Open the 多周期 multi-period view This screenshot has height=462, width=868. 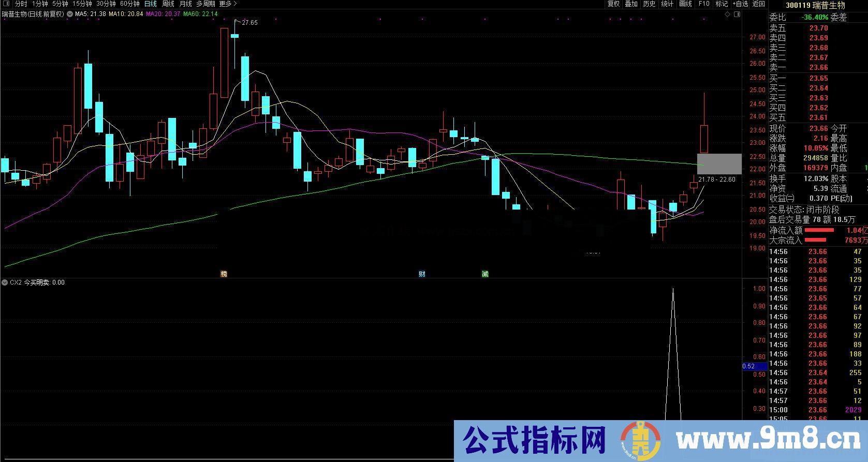(x=205, y=4)
